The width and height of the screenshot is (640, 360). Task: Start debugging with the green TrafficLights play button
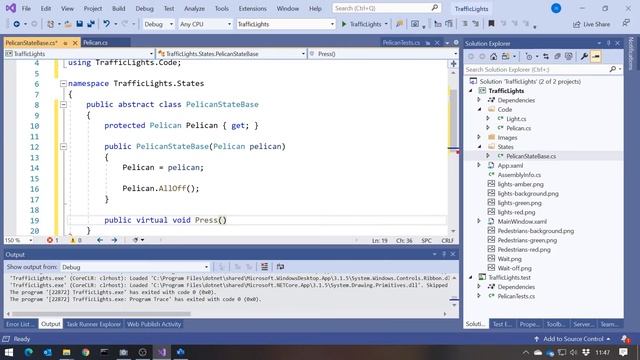tap(362, 24)
